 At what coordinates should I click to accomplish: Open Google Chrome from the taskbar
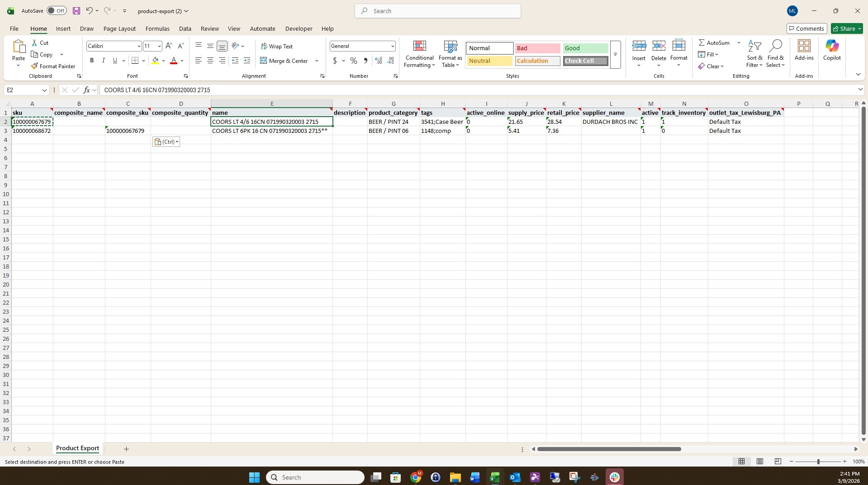[x=415, y=477]
